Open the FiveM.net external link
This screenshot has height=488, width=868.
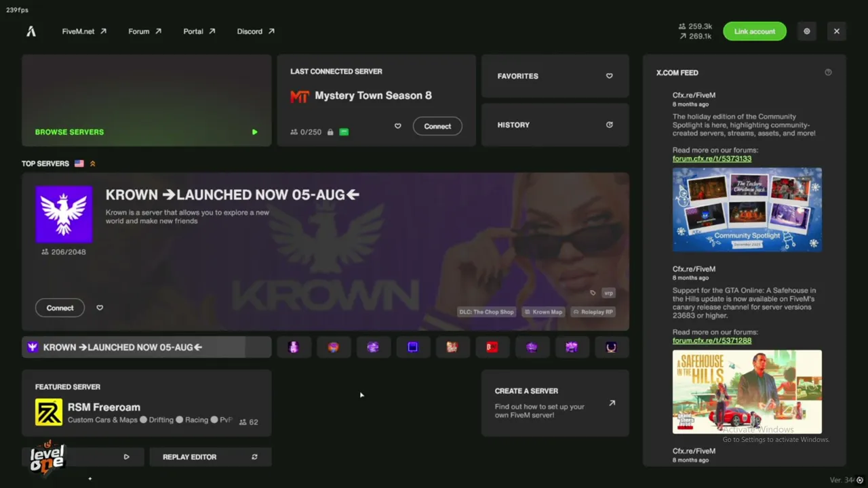pyautogui.click(x=84, y=31)
